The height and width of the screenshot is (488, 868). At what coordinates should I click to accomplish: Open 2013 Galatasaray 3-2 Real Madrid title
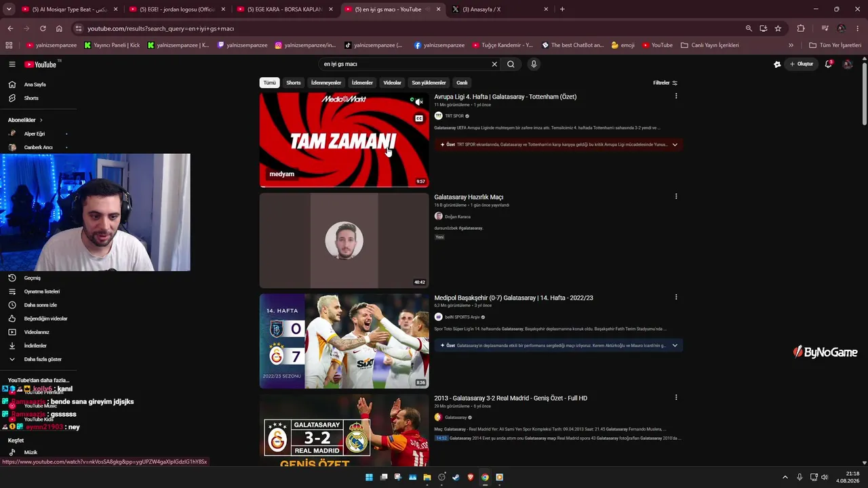[x=511, y=399]
